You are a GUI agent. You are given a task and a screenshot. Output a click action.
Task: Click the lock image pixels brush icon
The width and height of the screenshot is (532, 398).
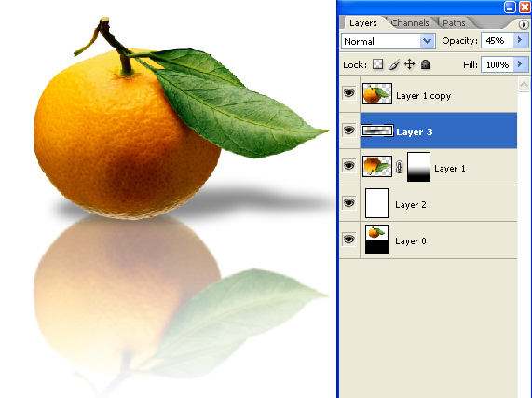click(394, 64)
